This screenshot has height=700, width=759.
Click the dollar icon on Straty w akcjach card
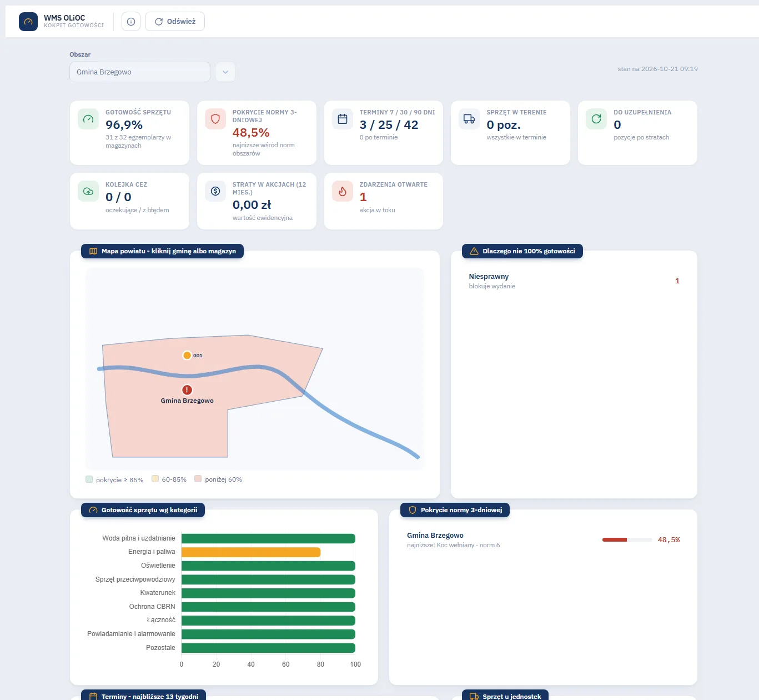tap(215, 191)
